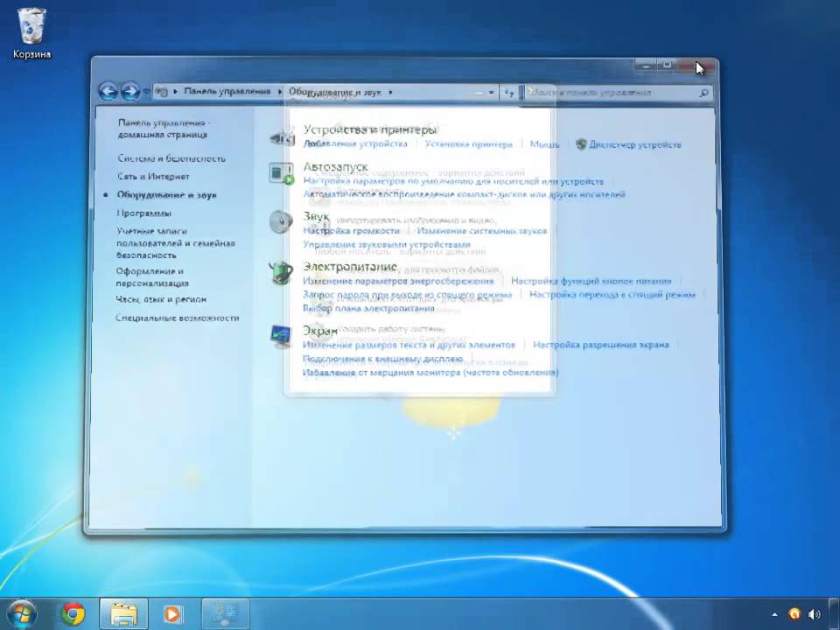Click the Электропитание battery icon
This screenshot has height=630, width=840.
click(281, 273)
